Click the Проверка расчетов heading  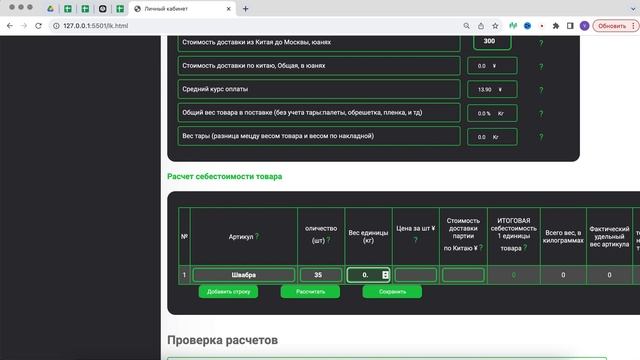point(222,340)
